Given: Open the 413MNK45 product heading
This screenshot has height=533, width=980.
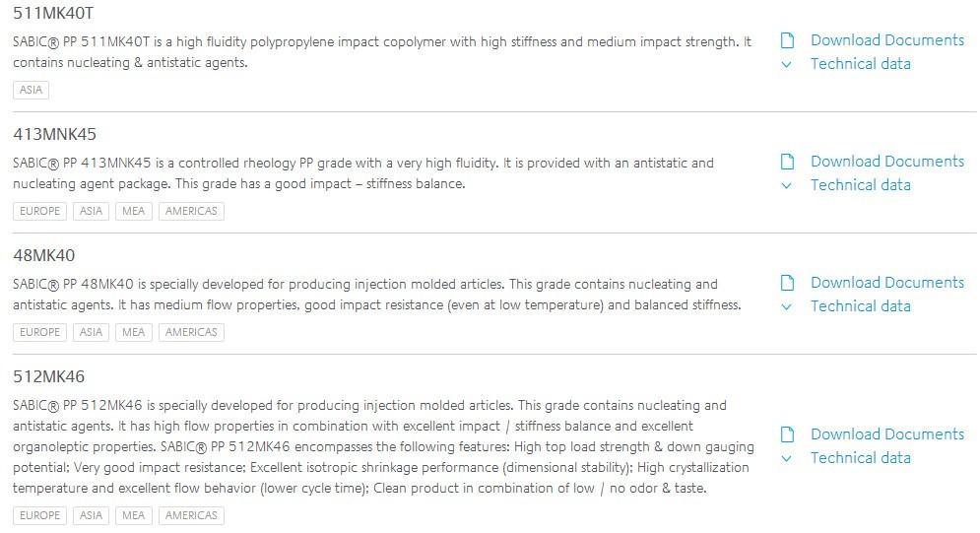Looking at the screenshot, I should click(x=54, y=134).
